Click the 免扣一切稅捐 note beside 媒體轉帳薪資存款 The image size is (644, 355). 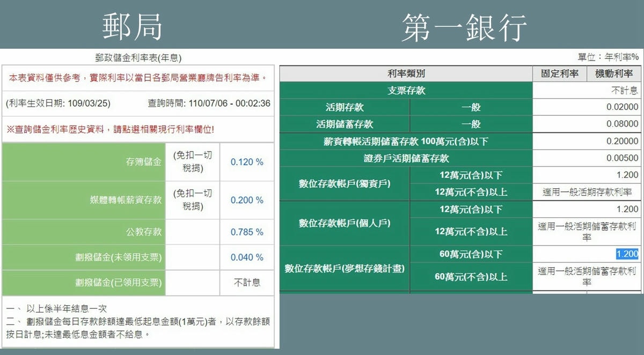[x=193, y=200]
